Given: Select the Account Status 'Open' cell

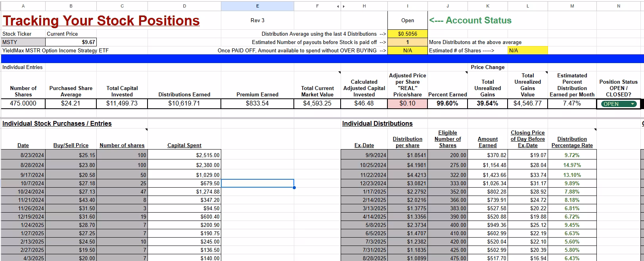Looking at the screenshot, I should pos(407,21).
